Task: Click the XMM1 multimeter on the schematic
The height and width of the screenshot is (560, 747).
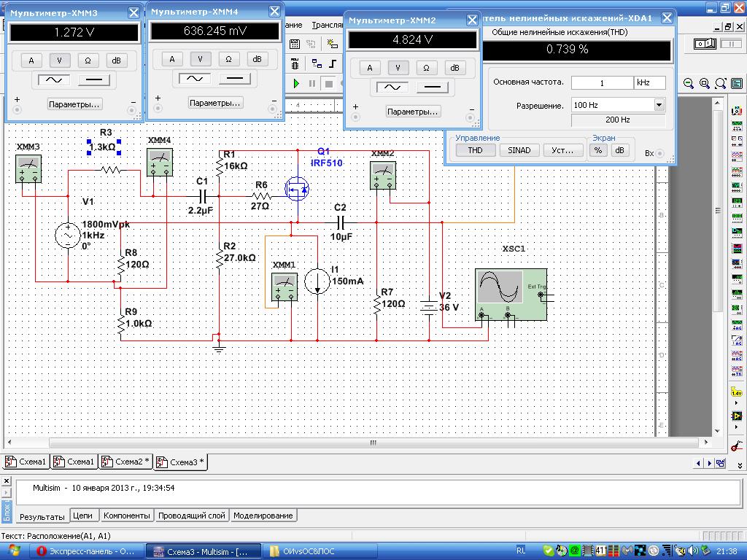Action: [284, 286]
